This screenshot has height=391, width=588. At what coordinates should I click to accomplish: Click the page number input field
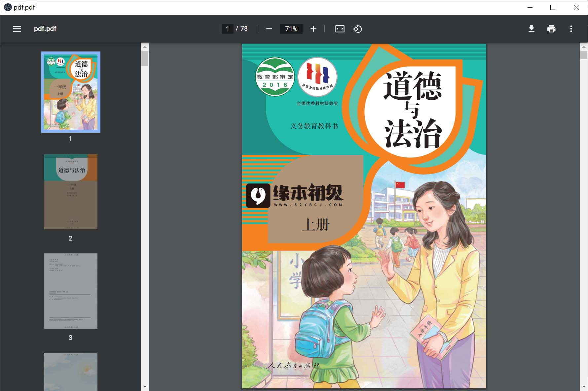click(x=227, y=29)
